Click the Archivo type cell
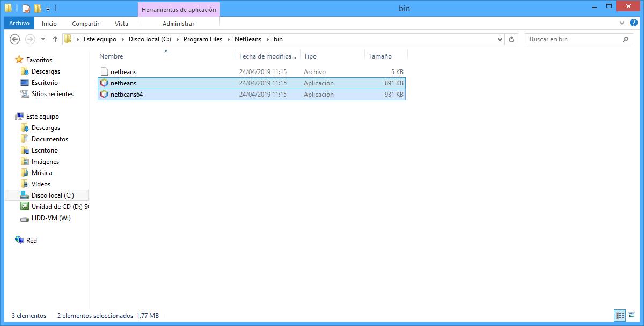Image resolution: width=644 pixels, height=326 pixels. pos(314,71)
